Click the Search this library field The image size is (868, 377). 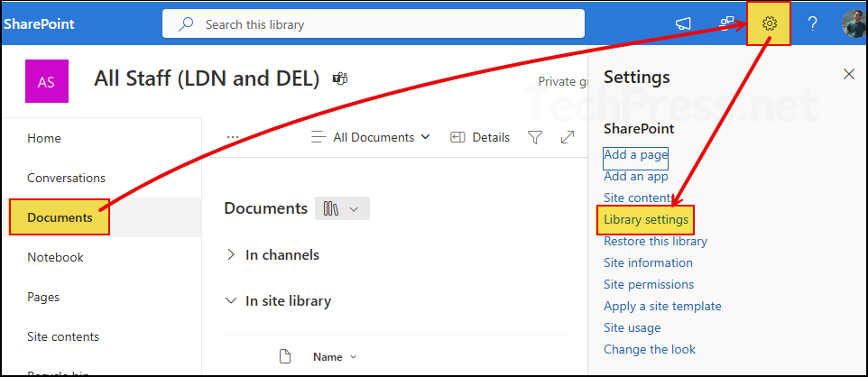click(374, 23)
